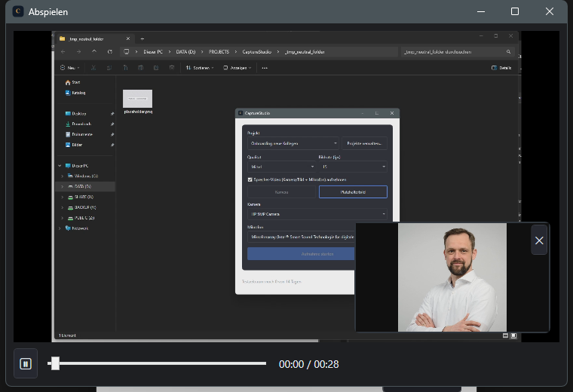Select the Platzhalterbild option button
Screen dimensions: 573x392
tap(353, 191)
